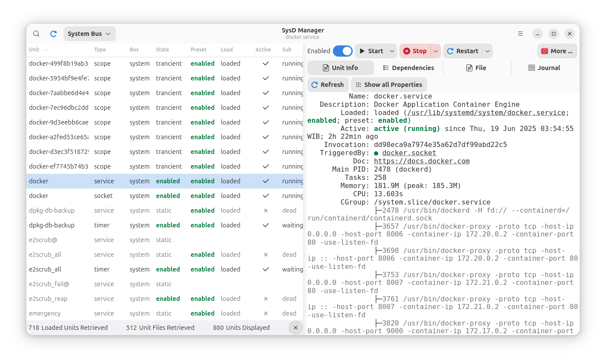Viewport: 606px width, 364px height.
Task: Select the e2scrub_reap service row
Action: pos(165,299)
